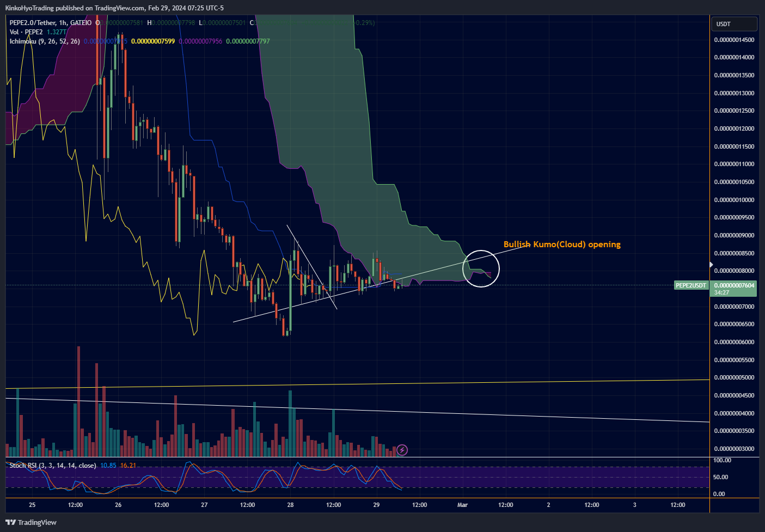Click the current price label 0.00000007604
765x532 pixels.
(x=734, y=285)
